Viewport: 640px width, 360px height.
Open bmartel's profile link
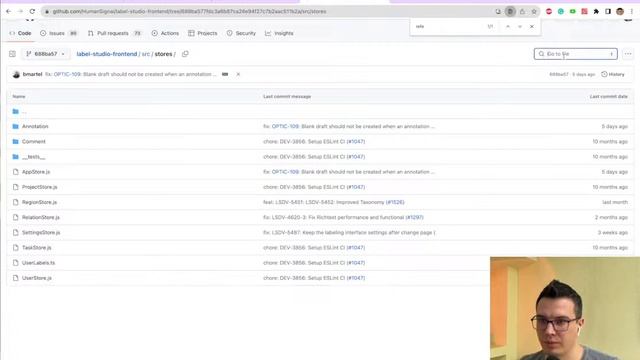pos(33,74)
